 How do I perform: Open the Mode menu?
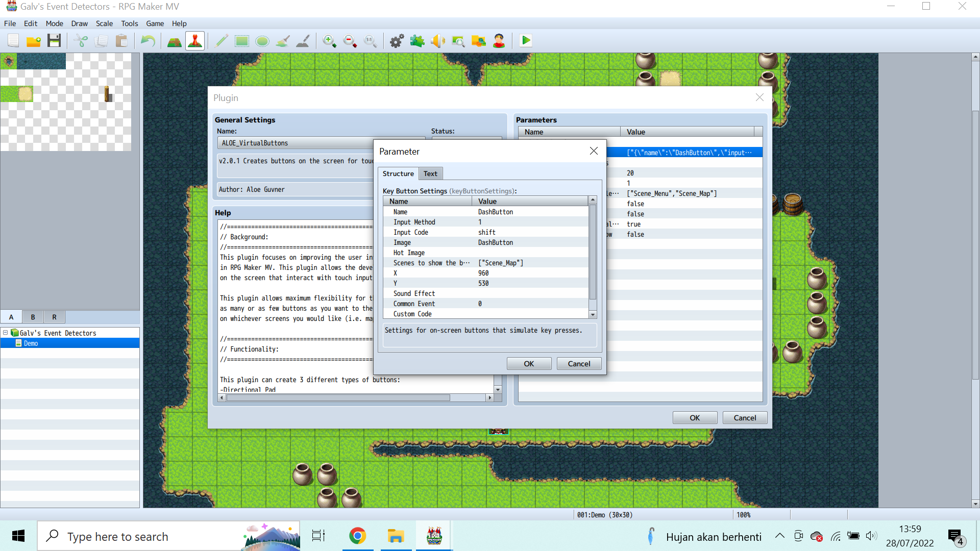[55, 23]
